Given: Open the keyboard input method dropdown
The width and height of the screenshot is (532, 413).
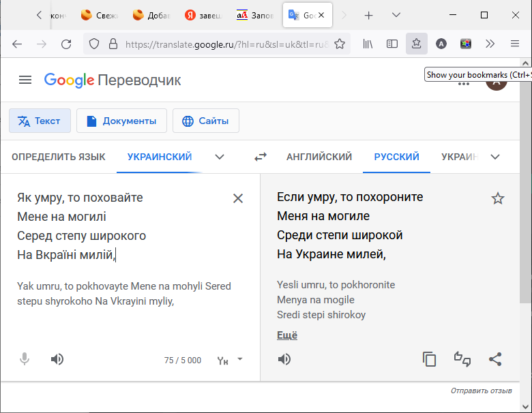Looking at the screenshot, I should coord(239,359).
